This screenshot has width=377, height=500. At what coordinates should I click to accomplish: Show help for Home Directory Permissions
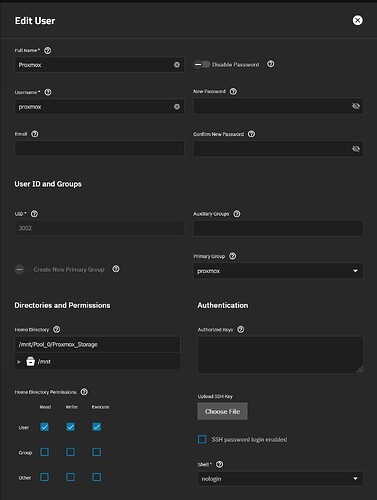tap(84, 392)
